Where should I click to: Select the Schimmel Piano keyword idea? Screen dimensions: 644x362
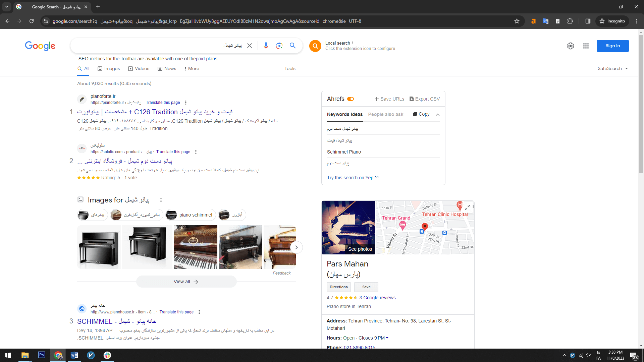tap(344, 152)
